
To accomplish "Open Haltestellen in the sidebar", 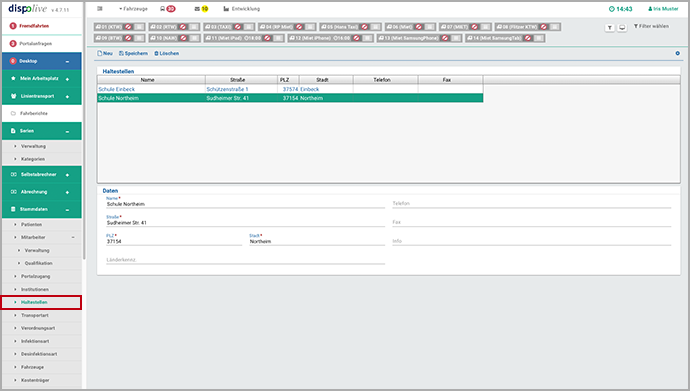I will [41, 303].
